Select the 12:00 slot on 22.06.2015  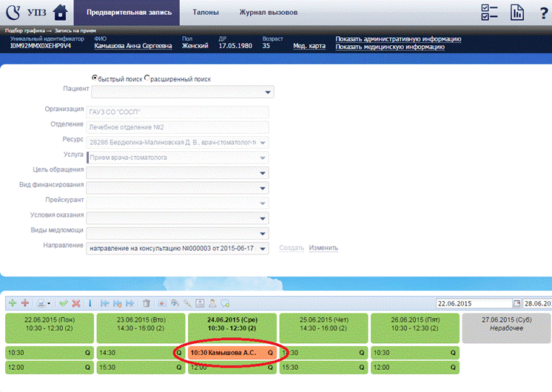[50, 368]
